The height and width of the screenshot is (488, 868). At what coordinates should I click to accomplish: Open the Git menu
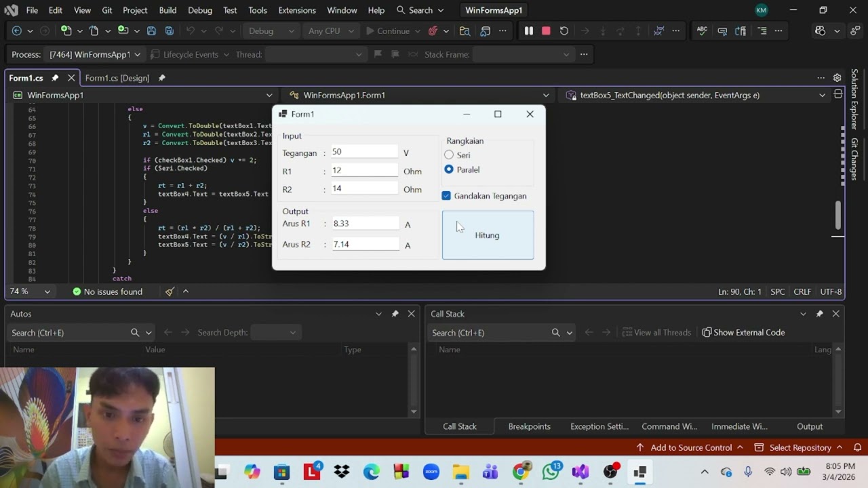point(107,10)
